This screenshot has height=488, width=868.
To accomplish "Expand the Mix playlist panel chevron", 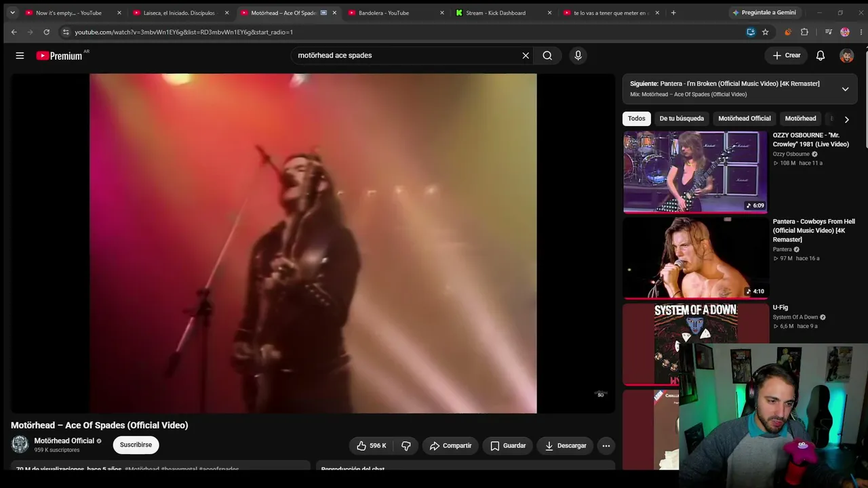I will (845, 89).
